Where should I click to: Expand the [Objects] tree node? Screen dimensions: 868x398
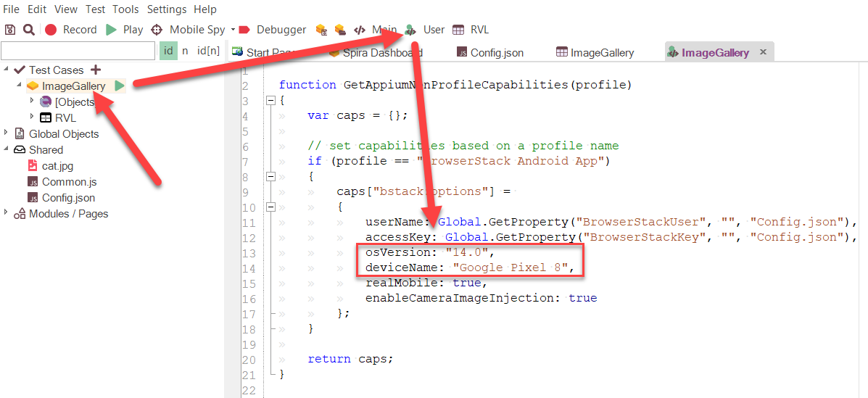coord(32,101)
